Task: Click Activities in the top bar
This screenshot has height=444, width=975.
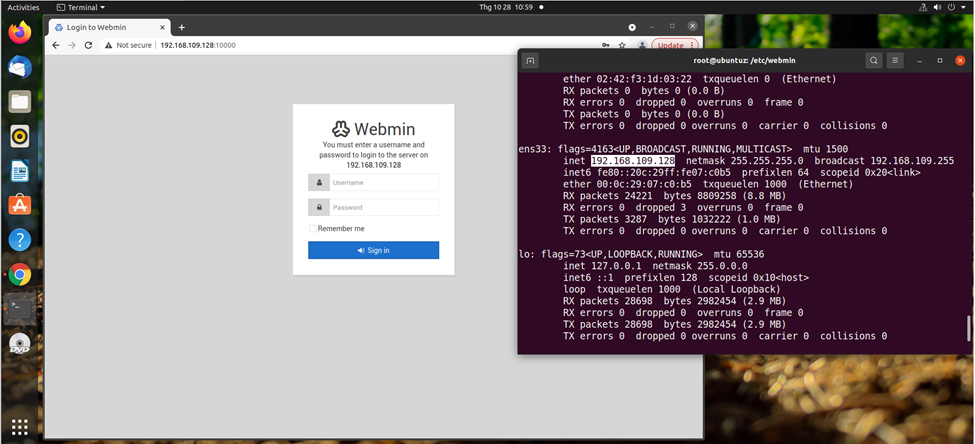Action: [23, 7]
